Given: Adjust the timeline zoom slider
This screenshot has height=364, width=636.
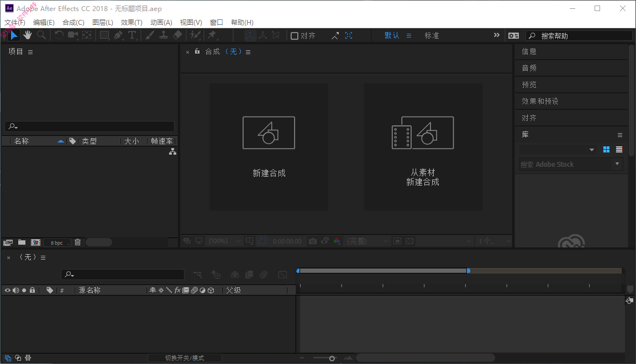Looking at the screenshot, I should [x=332, y=358].
